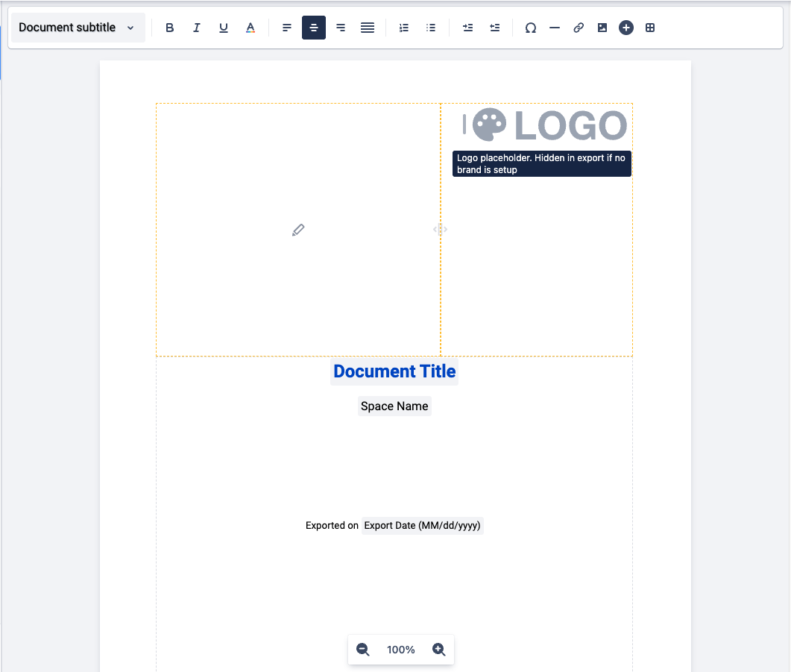The image size is (791, 672).
Task: Click the plus insert placeholder button
Action: click(626, 28)
